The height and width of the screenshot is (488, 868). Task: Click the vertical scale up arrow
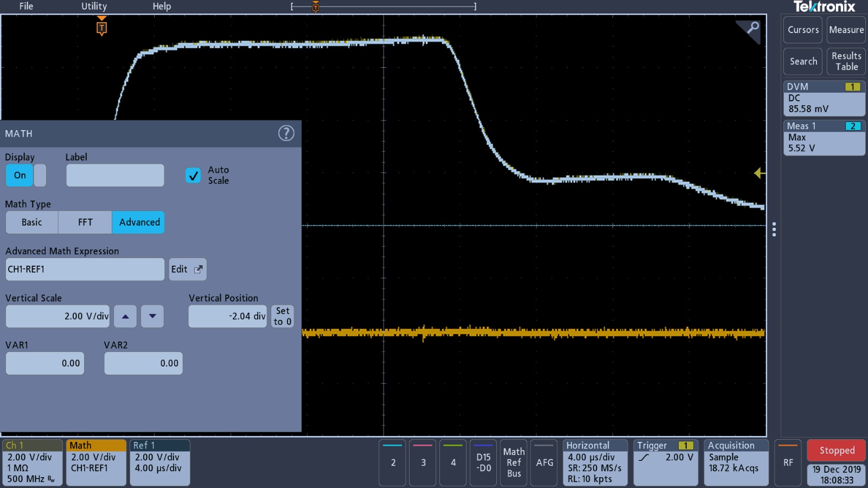point(125,316)
